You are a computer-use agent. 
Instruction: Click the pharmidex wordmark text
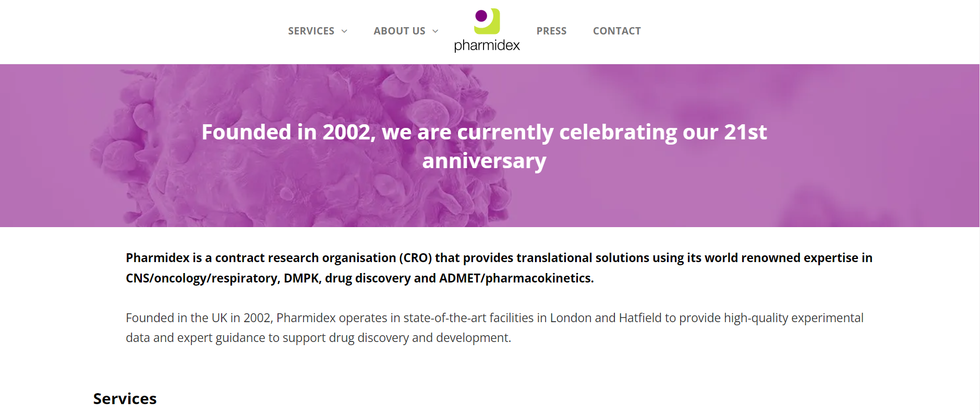(x=487, y=45)
